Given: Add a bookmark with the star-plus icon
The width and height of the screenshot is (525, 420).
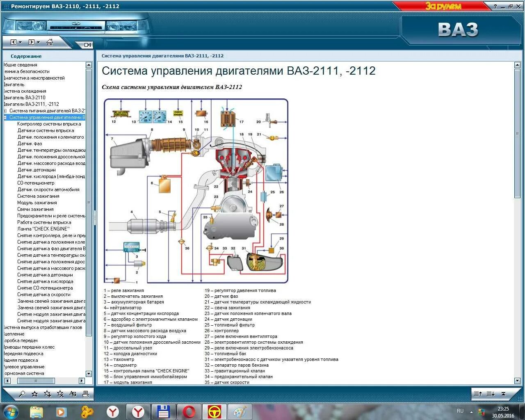Looking at the screenshot, I should pyautogui.click(x=48, y=394).
